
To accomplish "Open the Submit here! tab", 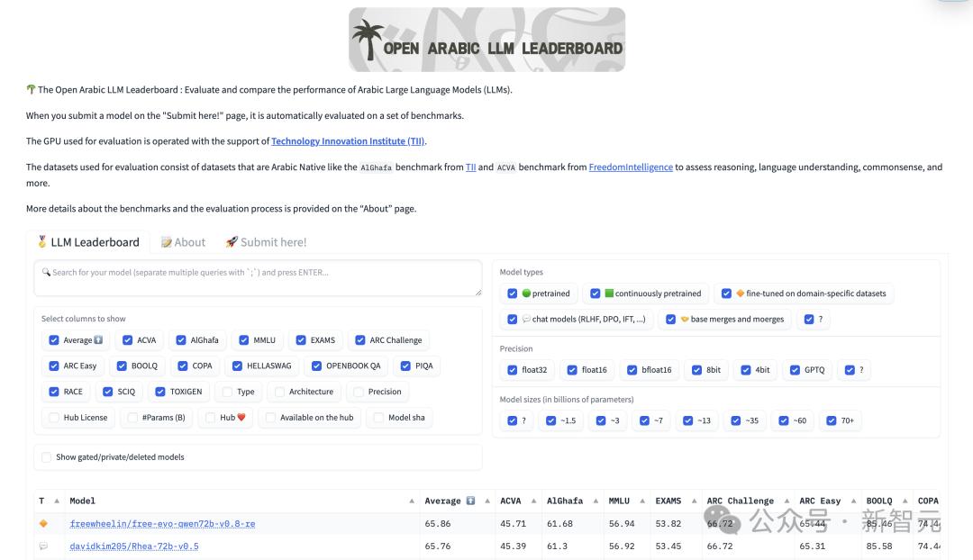I will 266,242.
